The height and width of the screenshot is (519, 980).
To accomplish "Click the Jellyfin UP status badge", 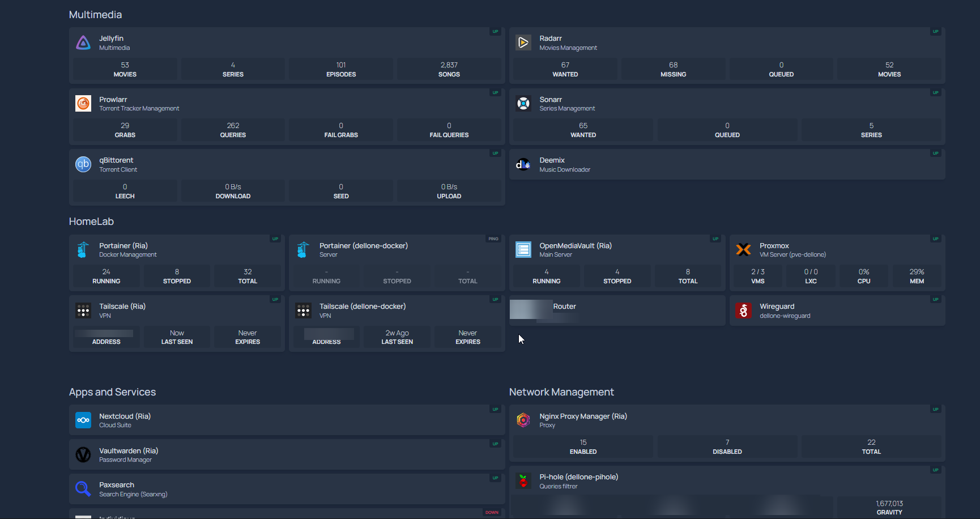I will coord(495,32).
